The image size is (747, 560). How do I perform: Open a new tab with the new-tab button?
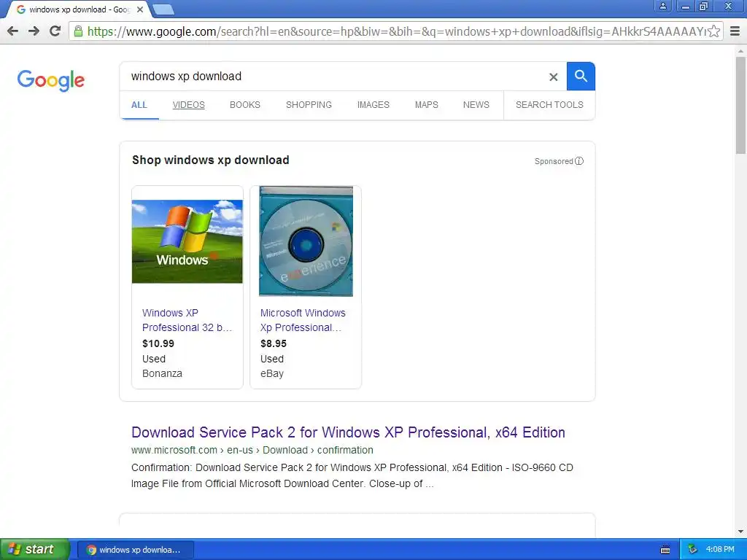click(163, 9)
